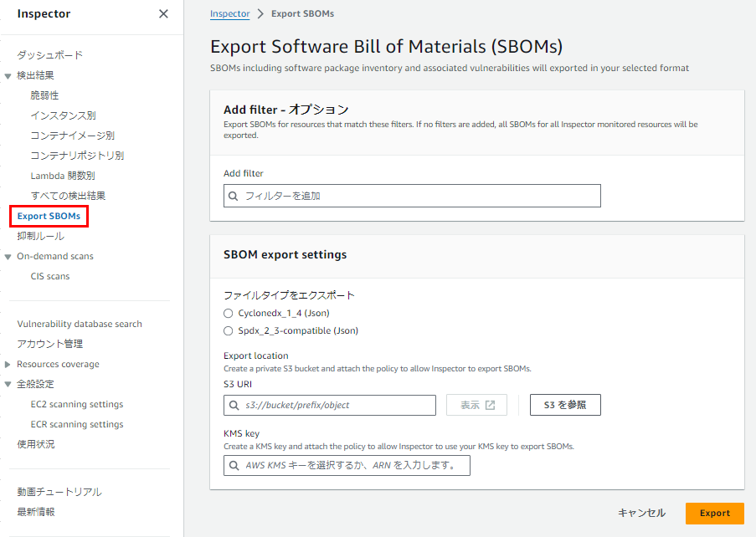The height and width of the screenshot is (537, 756).
Task: Select Spdx_2_3-compatible (Json) file type
Action: click(x=228, y=331)
